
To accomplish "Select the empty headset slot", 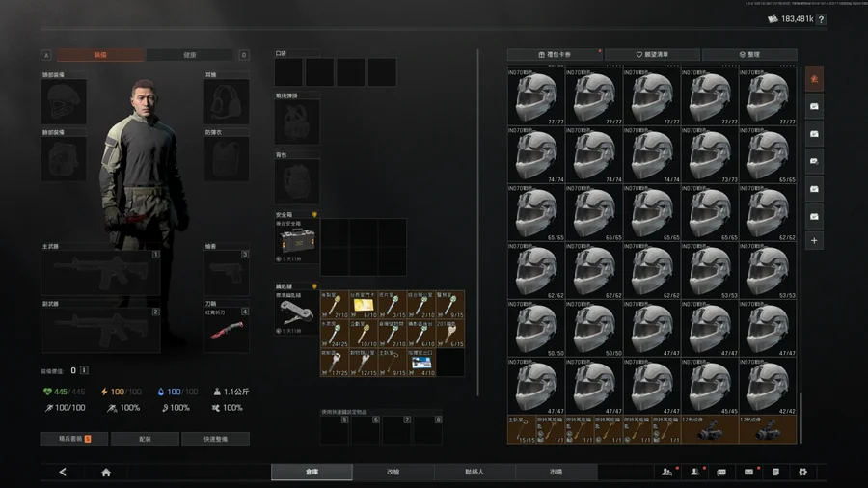I will click(227, 102).
